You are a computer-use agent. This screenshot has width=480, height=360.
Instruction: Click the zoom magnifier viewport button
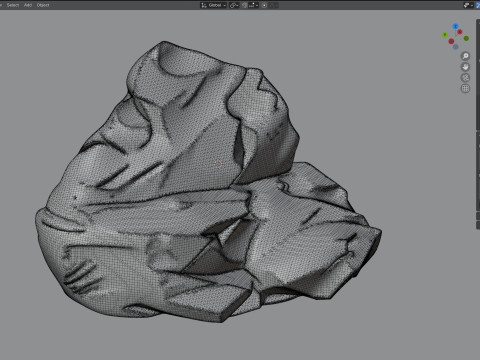pyautogui.click(x=465, y=56)
